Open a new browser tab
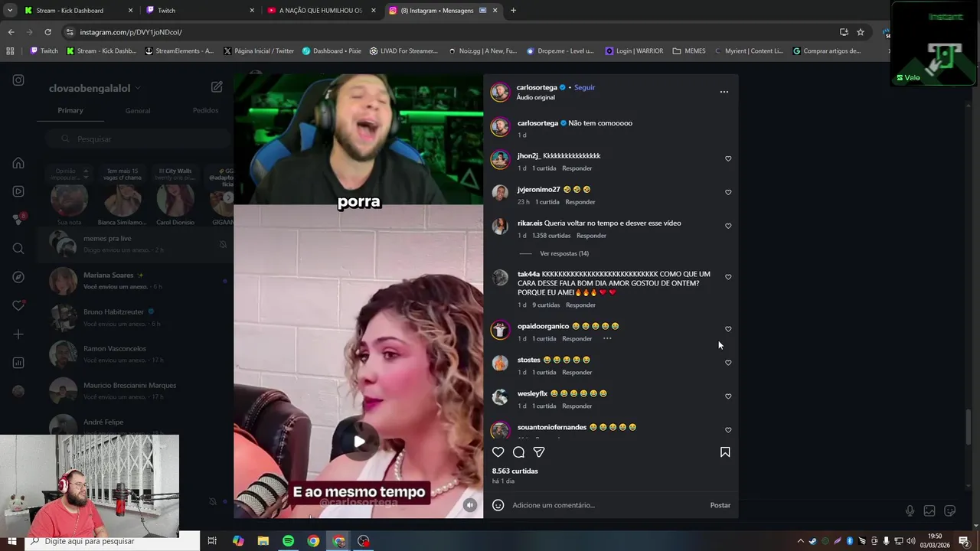 pos(513,11)
